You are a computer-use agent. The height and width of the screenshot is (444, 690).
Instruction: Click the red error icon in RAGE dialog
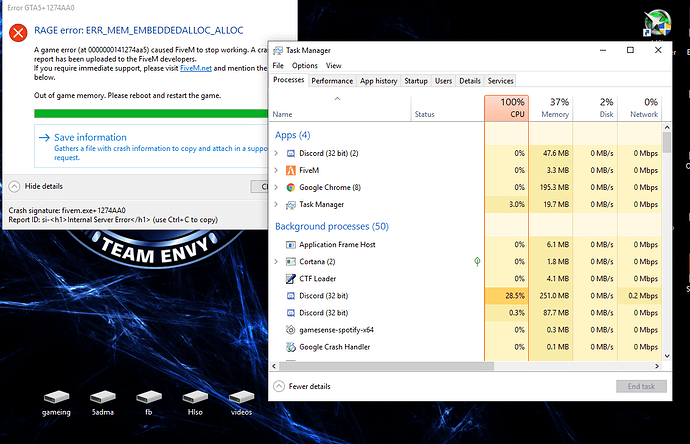coord(18,33)
